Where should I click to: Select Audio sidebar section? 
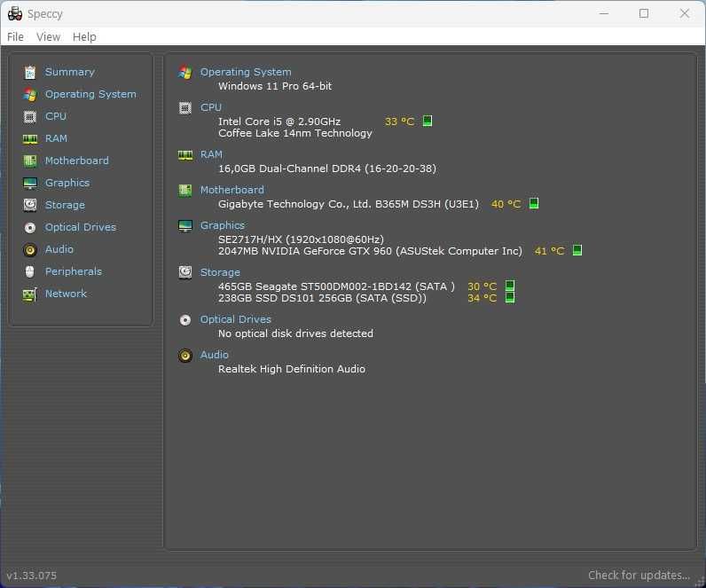click(x=59, y=249)
